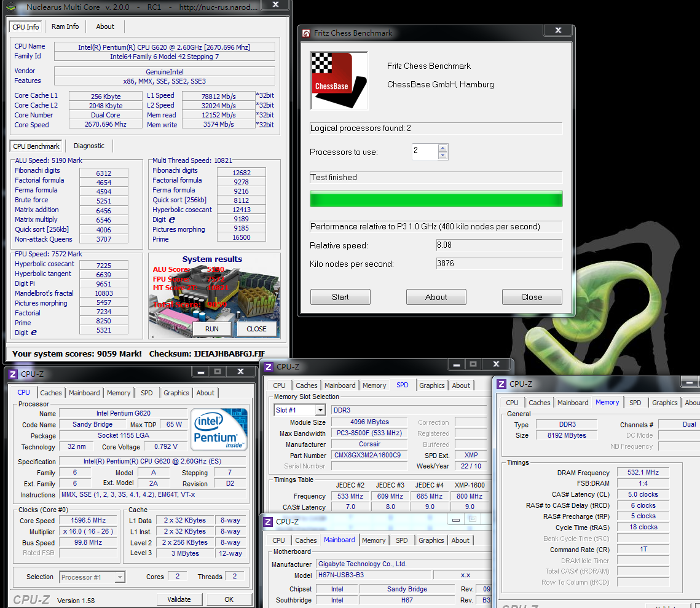The width and height of the screenshot is (700, 608).
Task: Select Caches tab in CPU-Z Memory window
Action: pyautogui.click(x=539, y=403)
